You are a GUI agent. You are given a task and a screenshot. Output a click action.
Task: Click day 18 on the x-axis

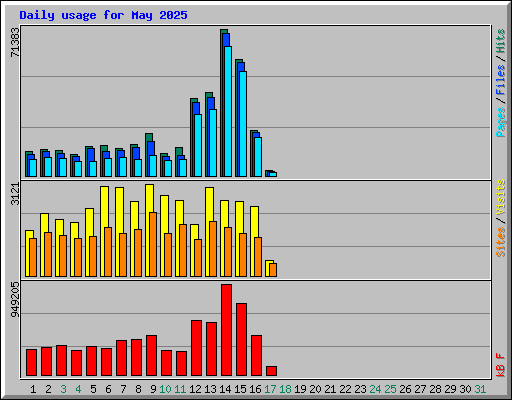pyautogui.click(x=285, y=389)
